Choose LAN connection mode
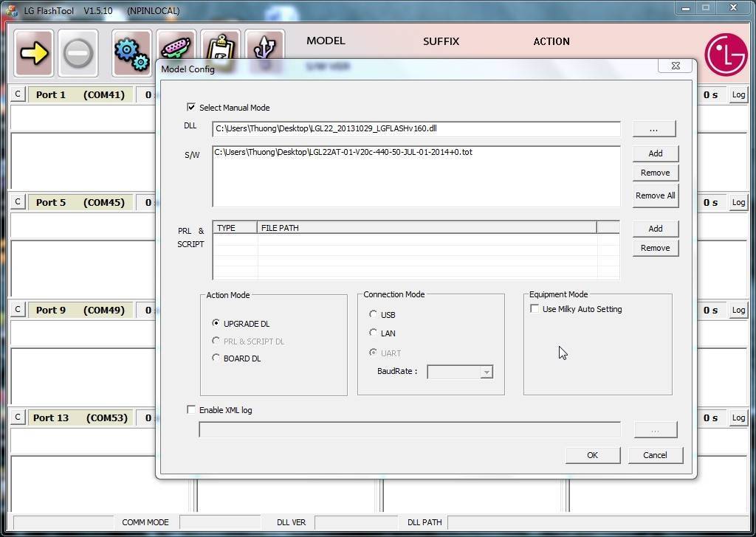This screenshot has width=756, height=537. click(373, 333)
